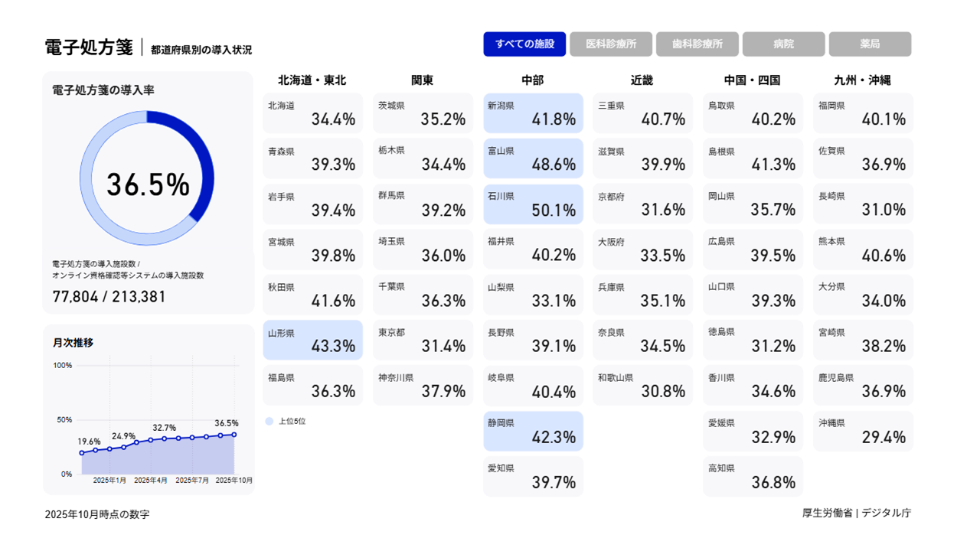
Task: Select the 富山県 48.6% card
Action: click(x=533, y=158)
